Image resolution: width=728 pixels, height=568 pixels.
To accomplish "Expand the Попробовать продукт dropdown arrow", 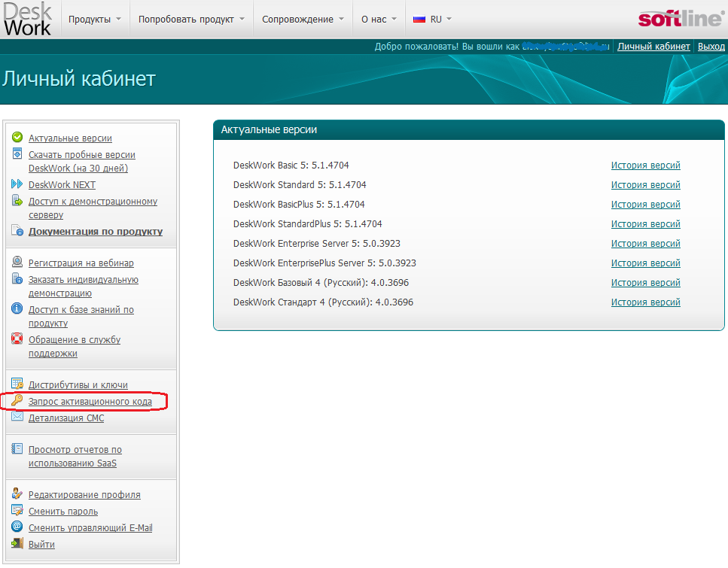I will 242,20.
